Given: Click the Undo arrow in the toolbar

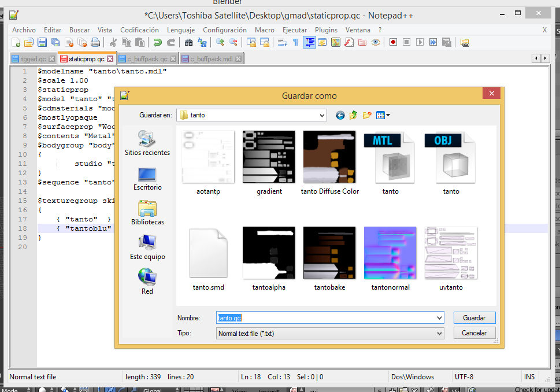Looking at the screenshot, I should tap(157, 42).
